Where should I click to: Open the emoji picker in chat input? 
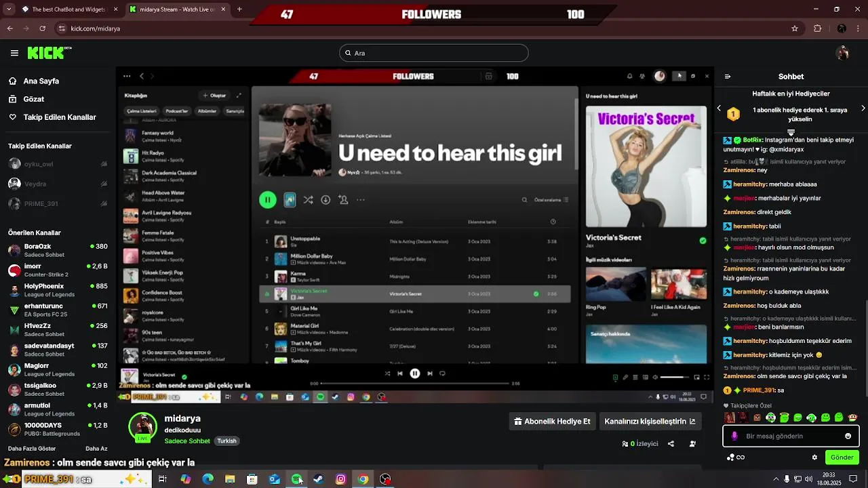pos(848,436)
